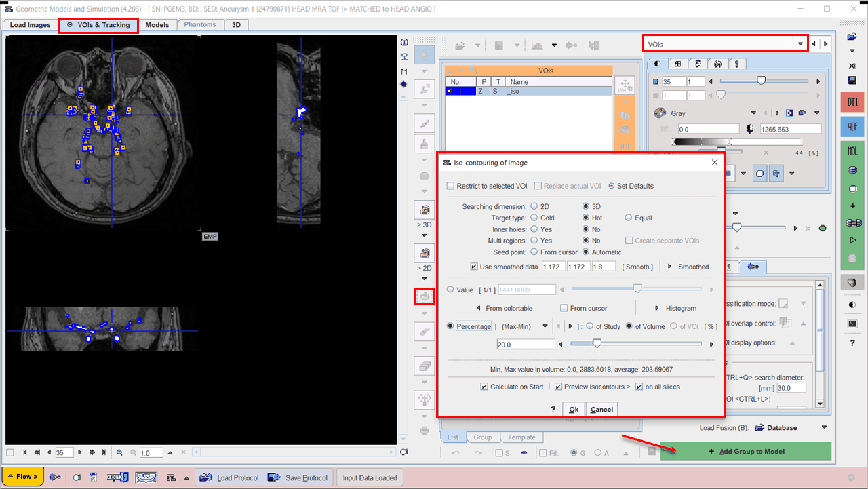Click the yellow Flow button

coord(24,477)
